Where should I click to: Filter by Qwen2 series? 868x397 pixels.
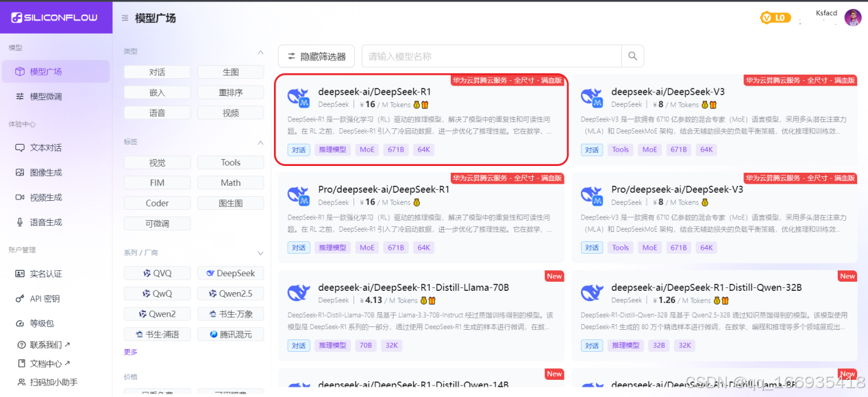[x=157, y=314]
